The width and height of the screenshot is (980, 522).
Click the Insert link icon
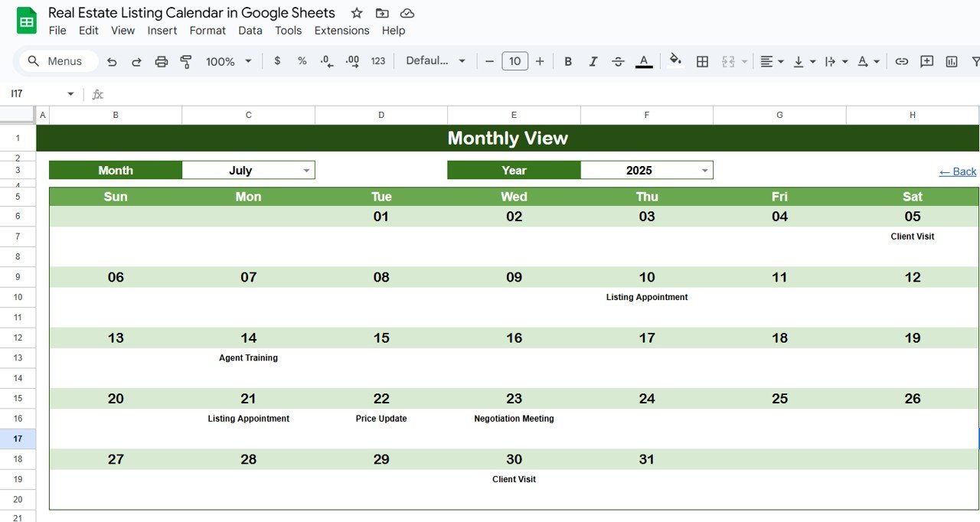[902, 61]
